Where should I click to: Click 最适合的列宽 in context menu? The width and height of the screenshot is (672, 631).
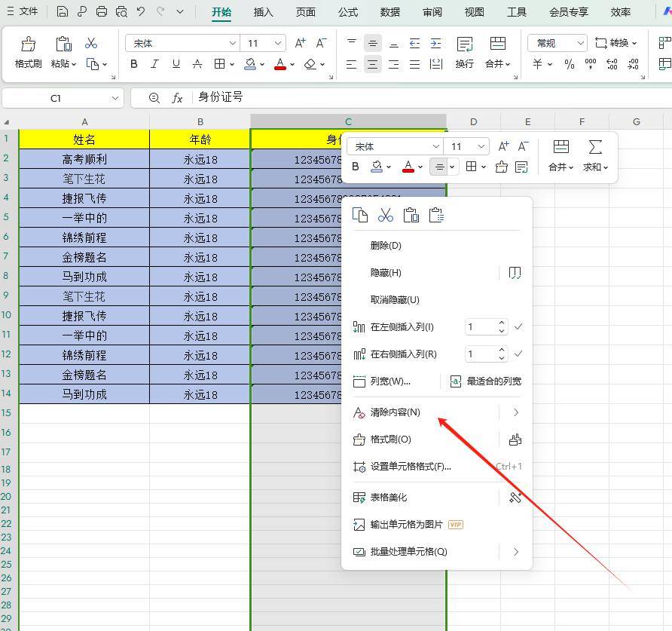coord(486,381)
